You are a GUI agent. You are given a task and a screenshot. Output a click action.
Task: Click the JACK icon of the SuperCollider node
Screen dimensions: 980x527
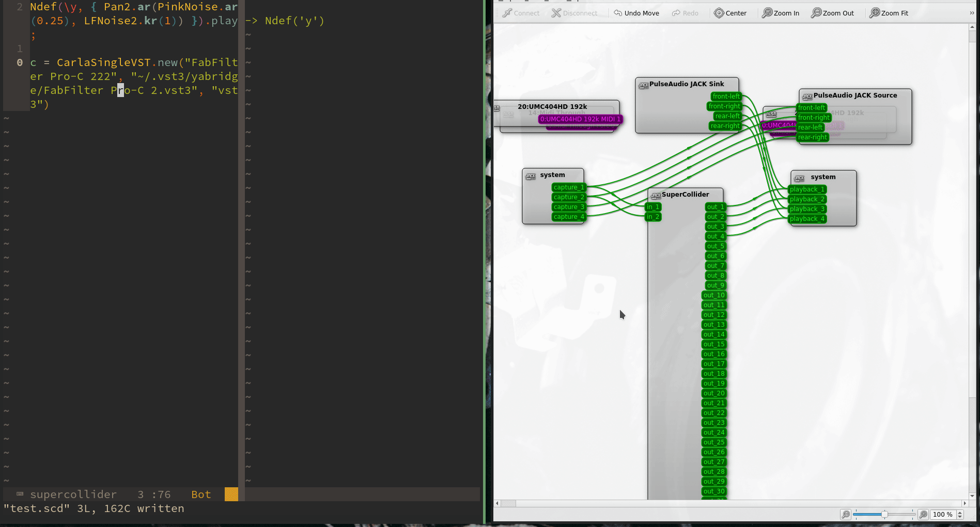(x=656, y=195)
